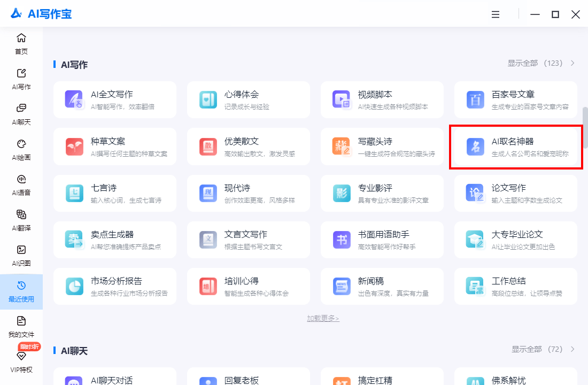Select the AI识图 sidebar icon
This screenshot has height=385, width=588.
(x=21, y=250)
